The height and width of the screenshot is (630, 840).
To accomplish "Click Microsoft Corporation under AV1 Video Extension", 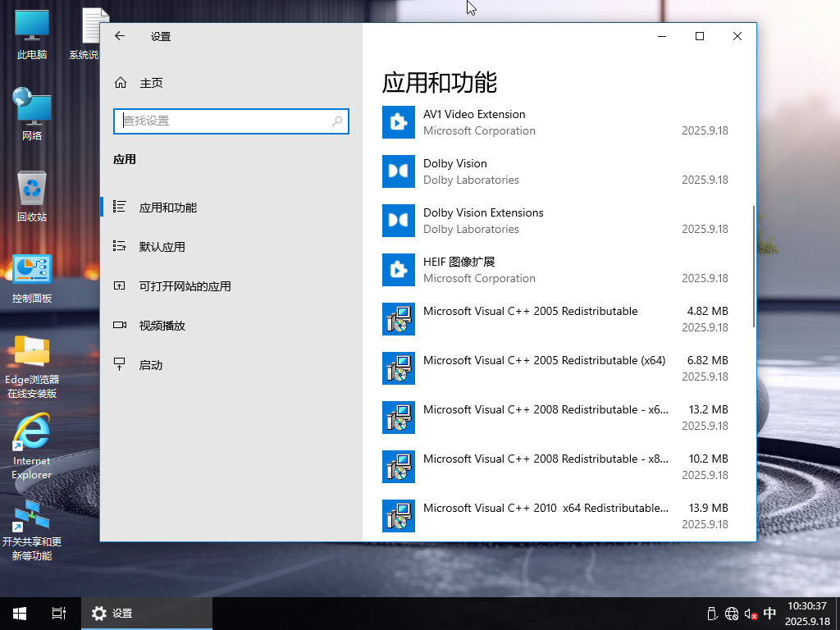I will pyautogui.click(x=479, y=130).
